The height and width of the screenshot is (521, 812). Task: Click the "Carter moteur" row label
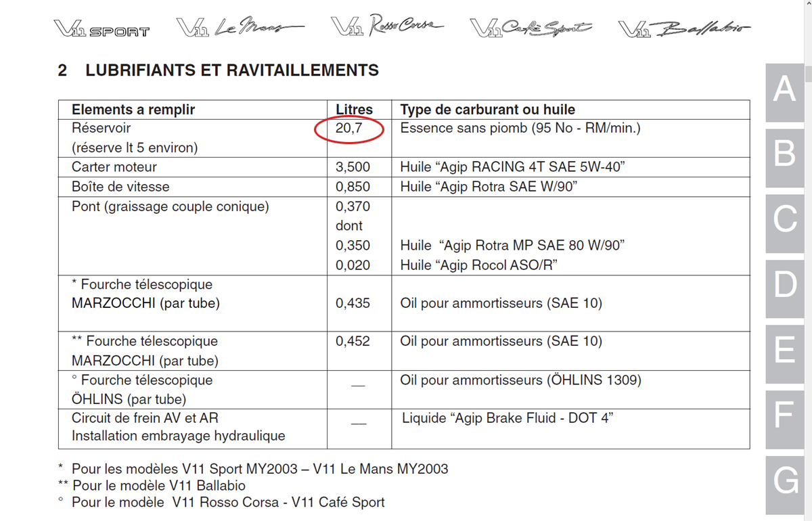click(x=114, y=167)
